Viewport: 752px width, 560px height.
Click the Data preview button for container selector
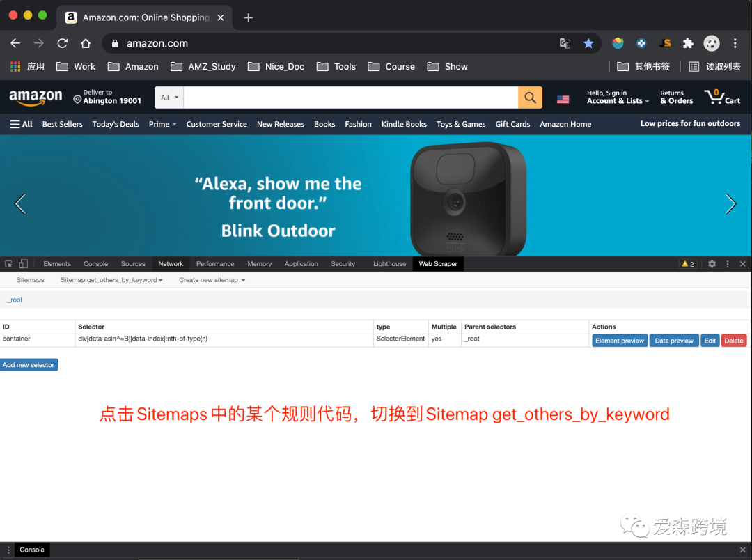point(673,340)
